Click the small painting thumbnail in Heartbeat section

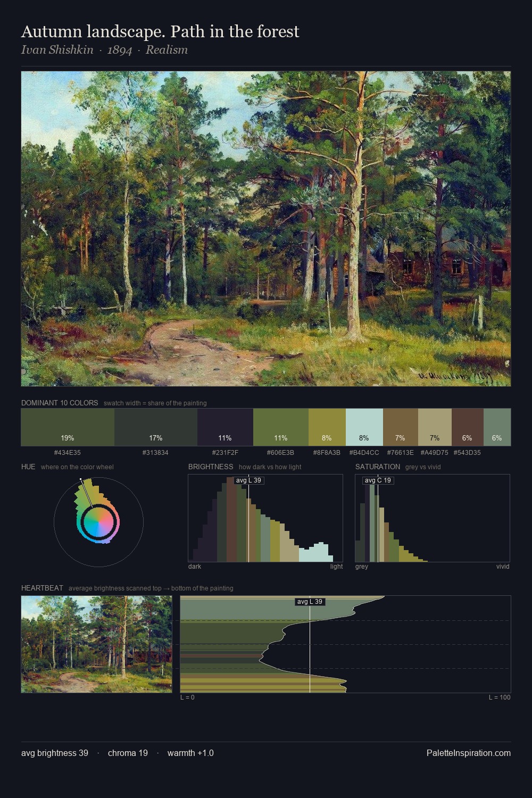click(97, 644)
